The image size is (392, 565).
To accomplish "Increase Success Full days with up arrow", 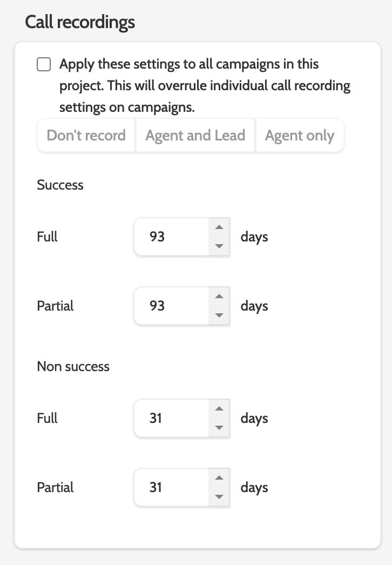I will [219, 227].
